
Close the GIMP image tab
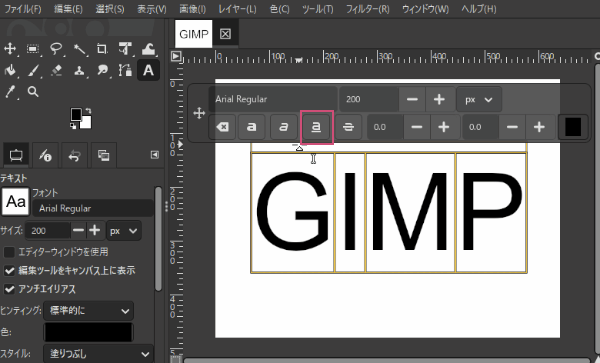[x=225, y=34]
